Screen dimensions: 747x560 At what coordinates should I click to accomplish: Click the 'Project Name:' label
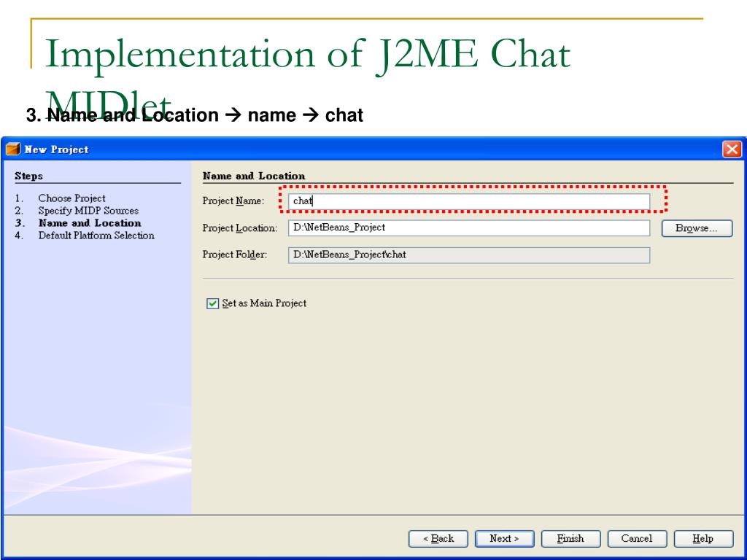click(233, 201)
